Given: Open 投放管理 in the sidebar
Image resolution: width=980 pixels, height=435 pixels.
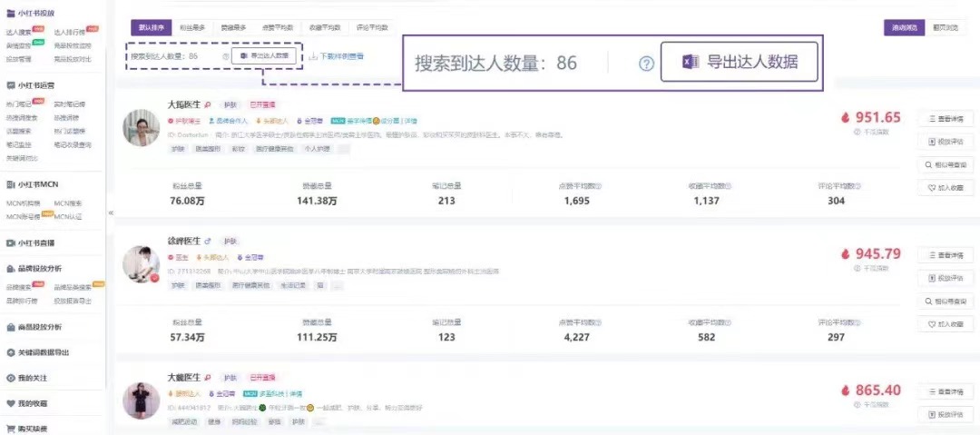Looking at the screenshot, I should coord(17,59).
